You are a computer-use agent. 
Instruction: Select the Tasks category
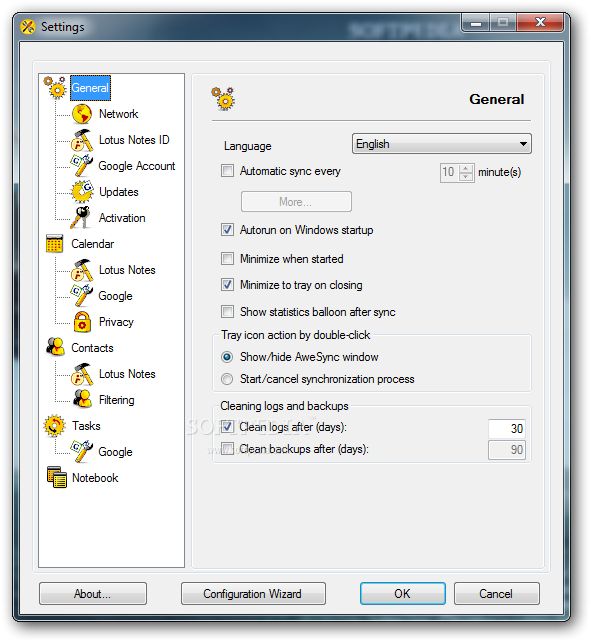[86, 426]
